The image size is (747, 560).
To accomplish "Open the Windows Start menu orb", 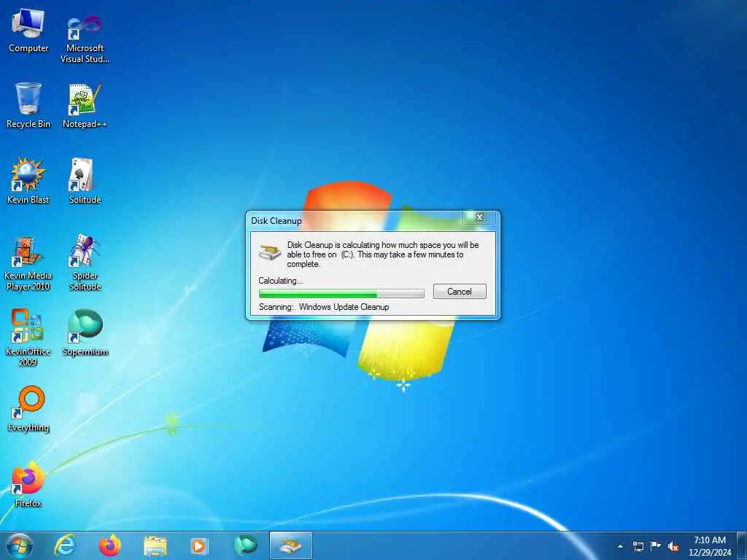I will (x=20, y=545).
